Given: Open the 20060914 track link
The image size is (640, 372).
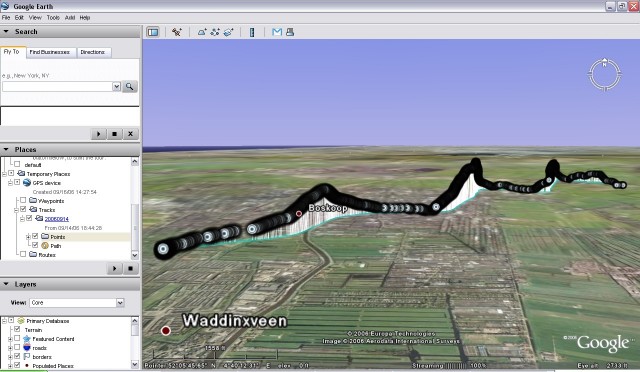Looking at the screenshot, I should [x=57, y=219].
